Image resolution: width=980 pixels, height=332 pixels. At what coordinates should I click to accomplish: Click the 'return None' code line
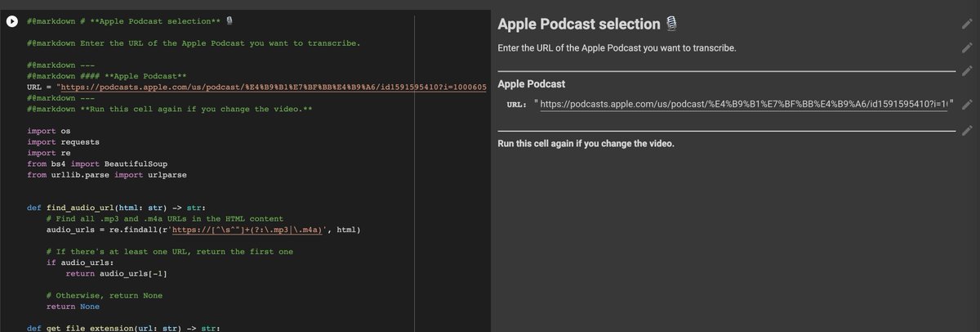[73, 307]
